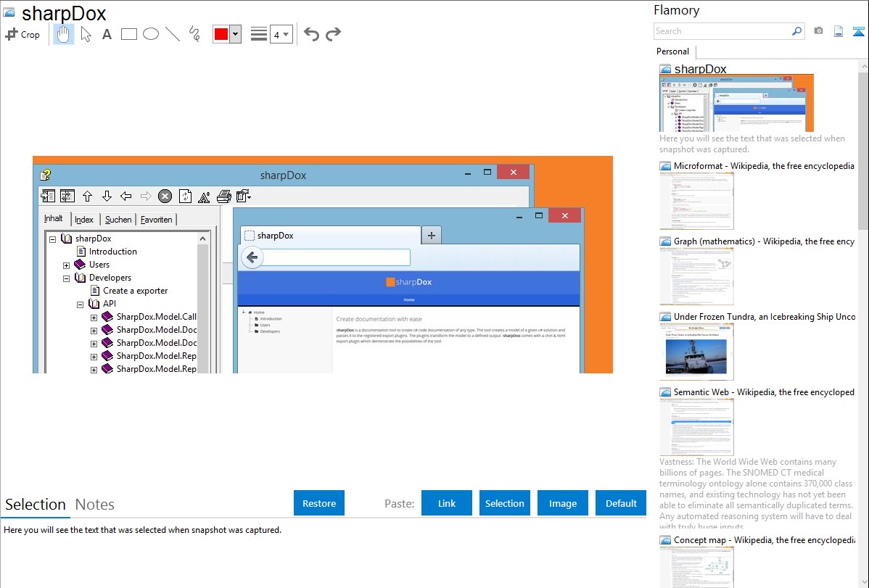The image size is (869, 588).
Task: Pick the text annotation tool
Action: point(107,34)
